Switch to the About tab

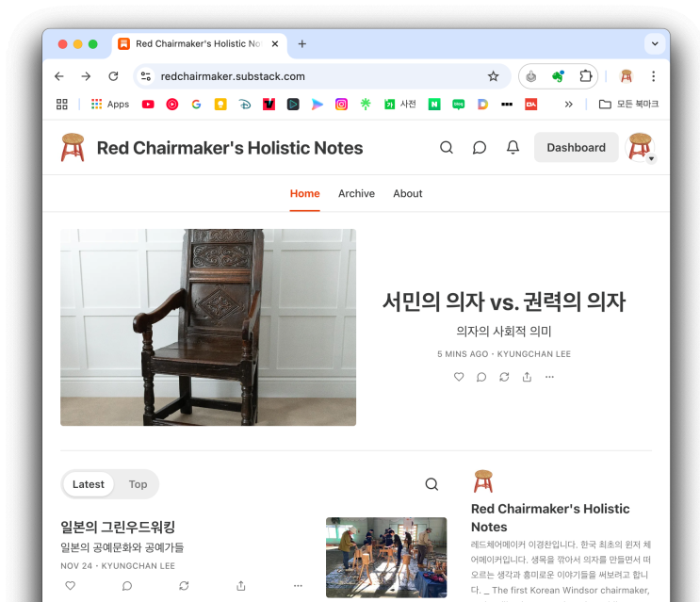click(408, 194)
